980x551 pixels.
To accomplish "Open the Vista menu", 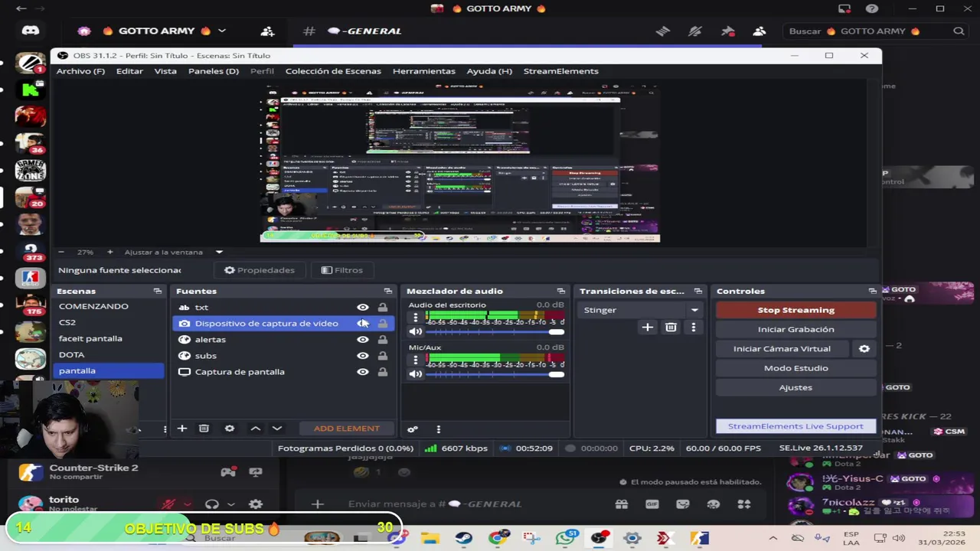I will pyautogui.click(x=165, y=71).
